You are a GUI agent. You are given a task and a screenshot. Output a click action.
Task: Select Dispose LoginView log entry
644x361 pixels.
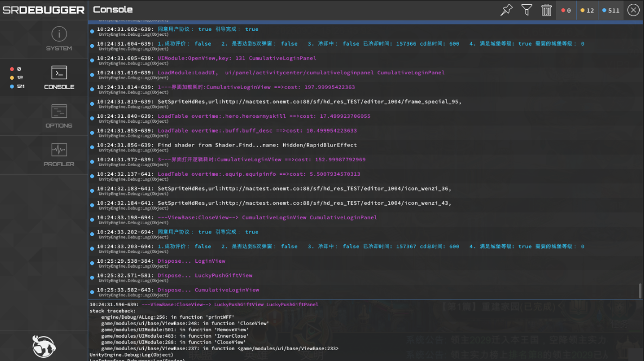pos(365,263)
